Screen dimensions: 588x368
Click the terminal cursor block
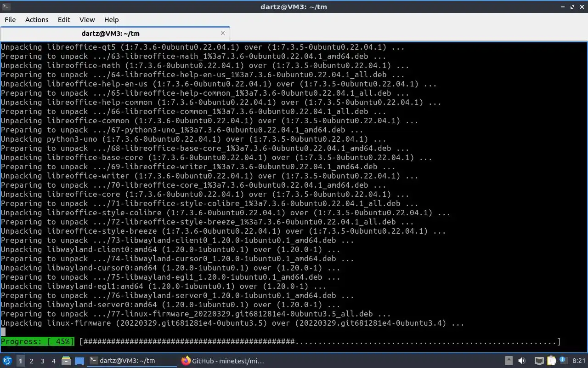[3, 332]
